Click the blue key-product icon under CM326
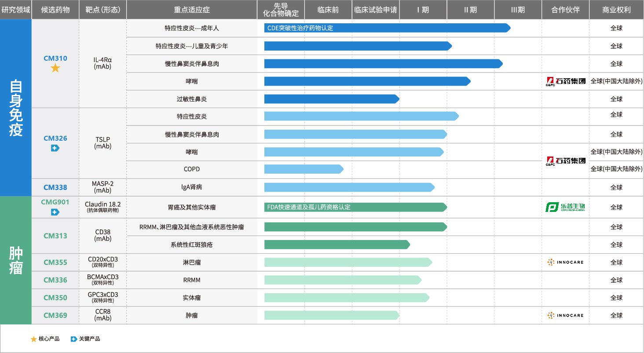The height and width of the screenshot is (353, 644). point(55,148)
